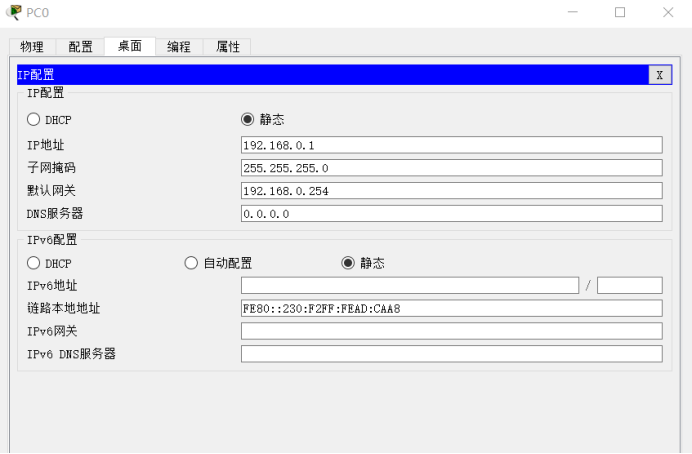Select the IPv6 DHCP radio button
This screenshot has width=692, height=454.
pyautogui.click(x=34, y=263)
